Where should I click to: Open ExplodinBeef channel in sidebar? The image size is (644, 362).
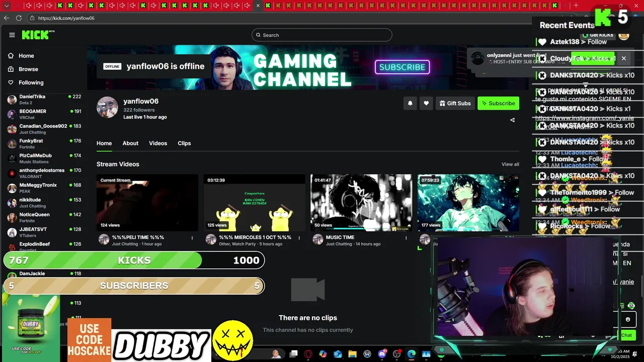[x=44, y=246]
